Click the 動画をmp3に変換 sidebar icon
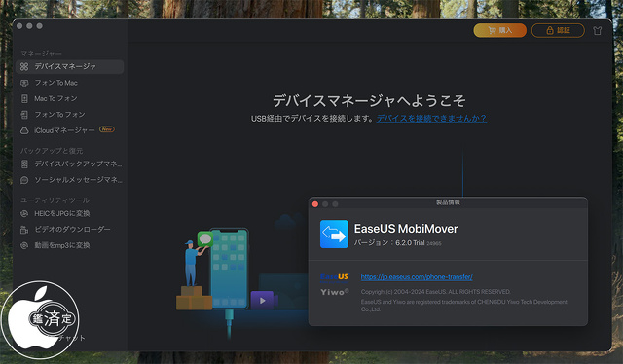The height and width of the screenshot is (364, 623). pos(24,245)
